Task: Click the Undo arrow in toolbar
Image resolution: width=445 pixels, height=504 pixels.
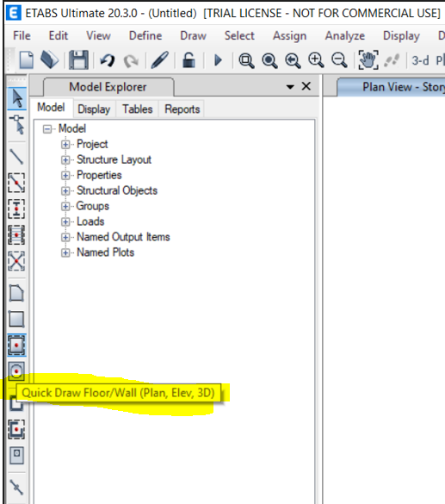Action: click(x=108, y=60)
